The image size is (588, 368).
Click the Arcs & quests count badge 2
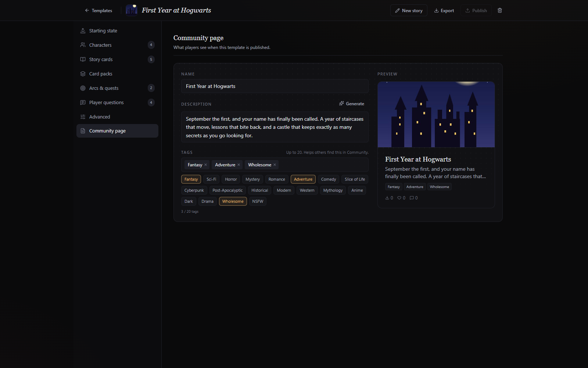click(x=151, y=88)
